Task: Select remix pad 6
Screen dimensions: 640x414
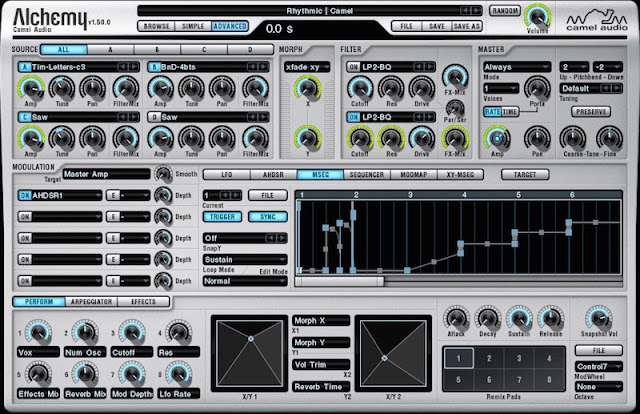Action: (489, 380)
